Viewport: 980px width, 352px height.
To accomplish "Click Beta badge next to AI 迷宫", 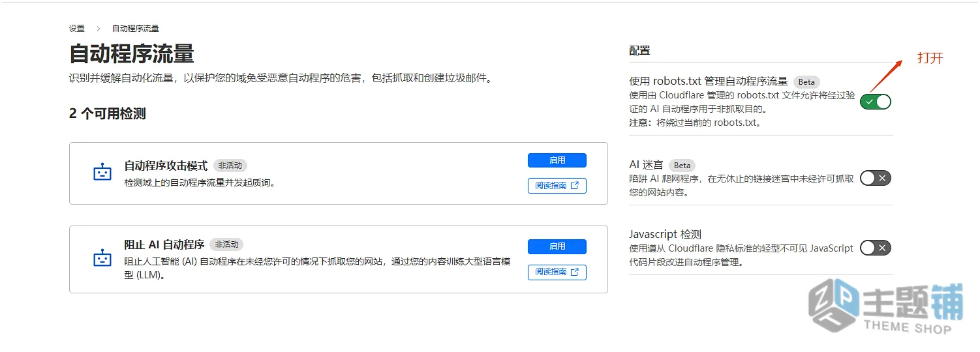I will [682, 166].
